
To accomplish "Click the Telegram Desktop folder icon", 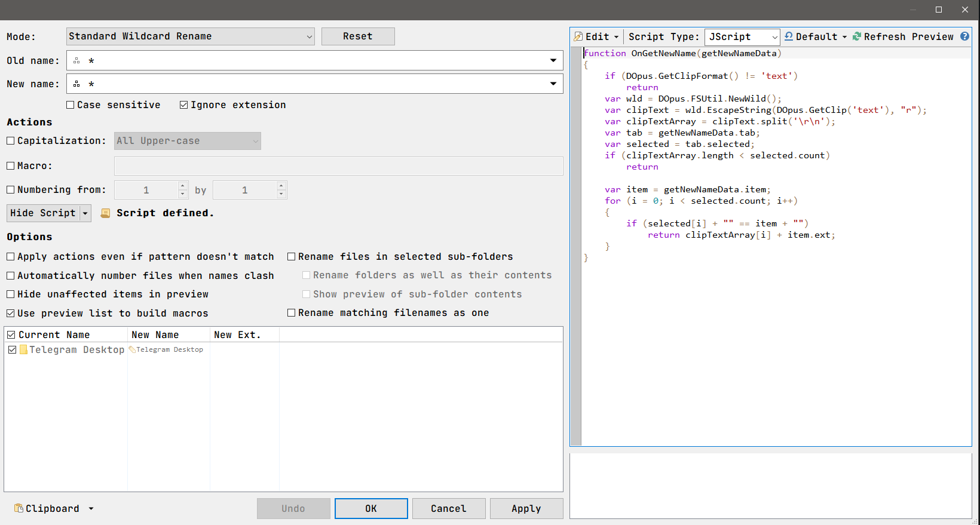I will point(24,349).
